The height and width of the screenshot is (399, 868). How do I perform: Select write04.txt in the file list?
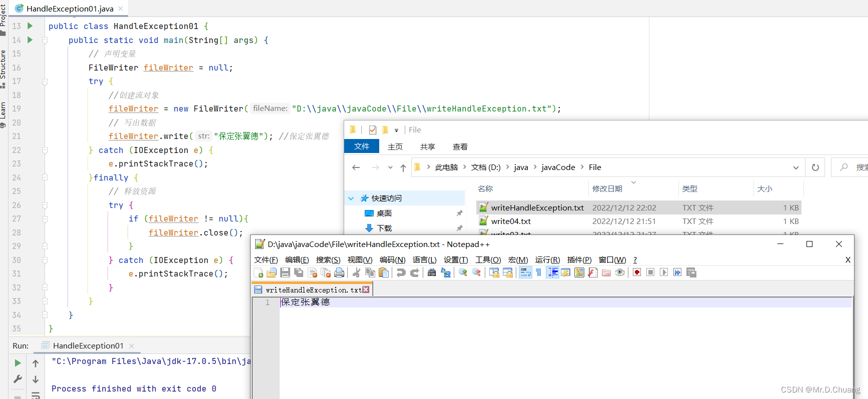pyautogui.click(x=639, y=221)
